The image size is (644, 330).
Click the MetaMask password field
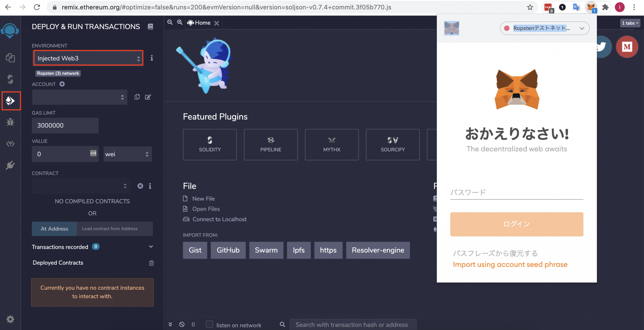(x=517, y=192)
